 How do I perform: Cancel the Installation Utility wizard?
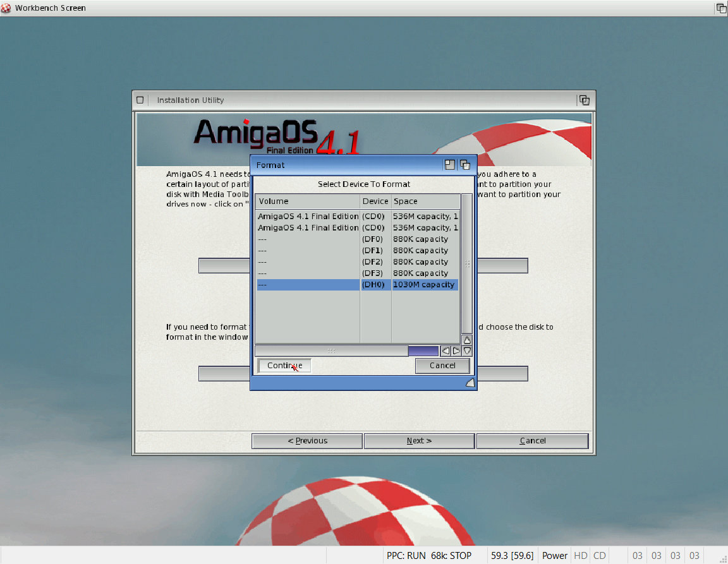coord(533,441)
